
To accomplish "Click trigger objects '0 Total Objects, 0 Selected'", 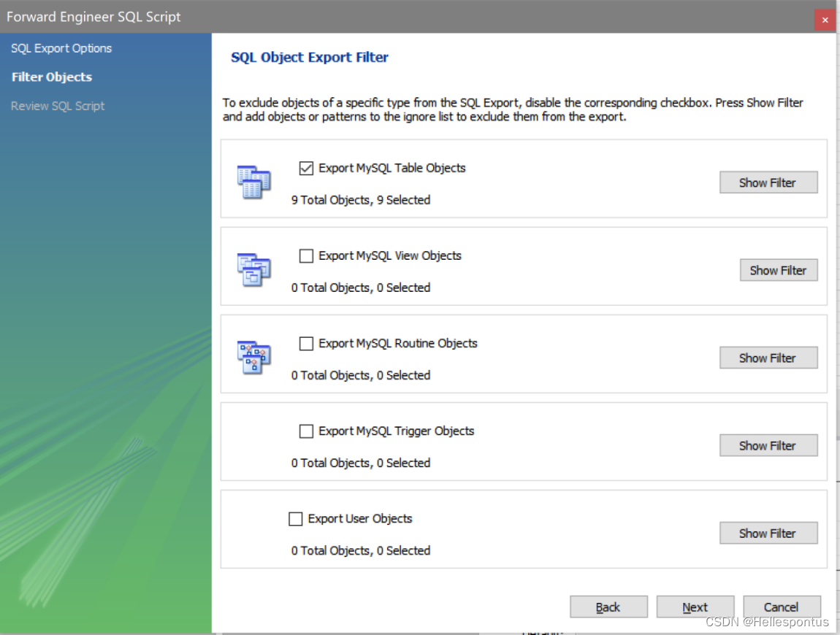I will (x=361, y=463).
